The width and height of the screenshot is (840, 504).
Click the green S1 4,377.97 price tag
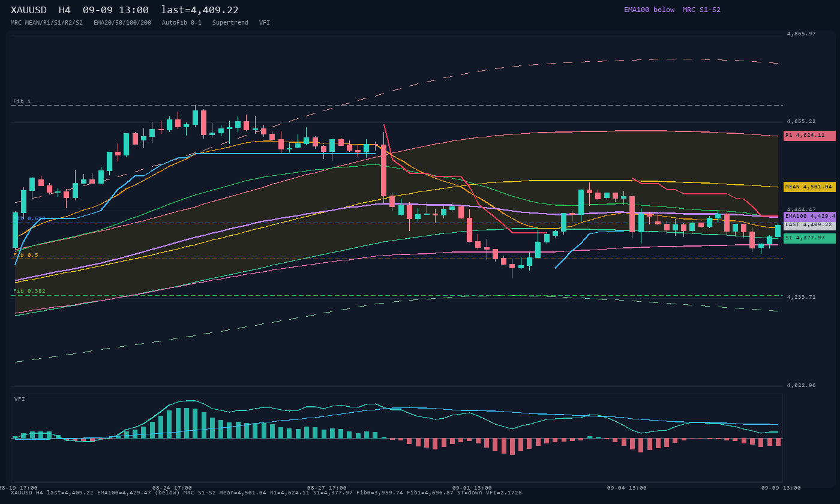coord(809,238)
